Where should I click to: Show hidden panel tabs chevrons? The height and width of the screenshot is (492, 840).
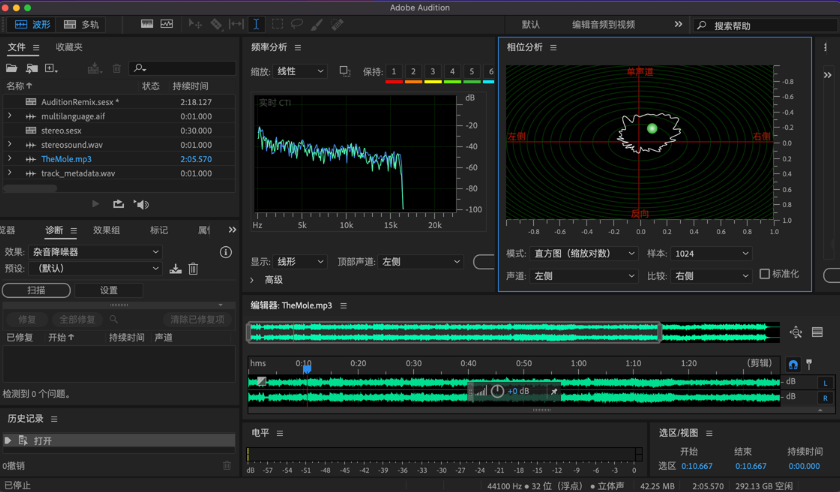(x=232, y=230)
